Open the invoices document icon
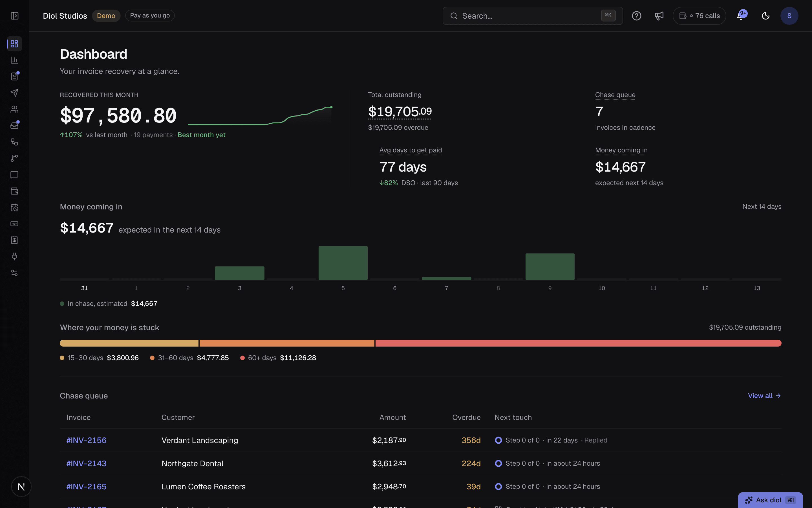Screen dimensions: 812x508 point(14,76)
